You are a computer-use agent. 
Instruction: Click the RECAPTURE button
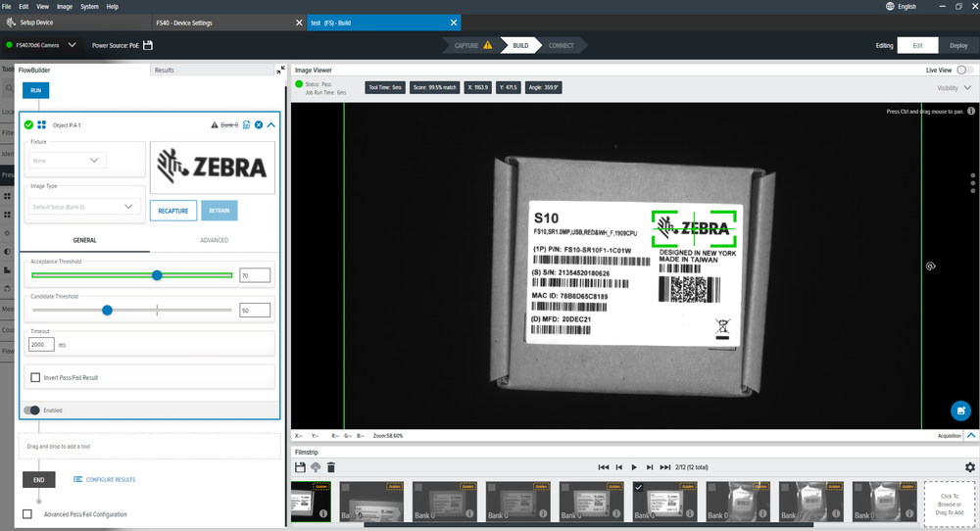(x=173, y=211)
